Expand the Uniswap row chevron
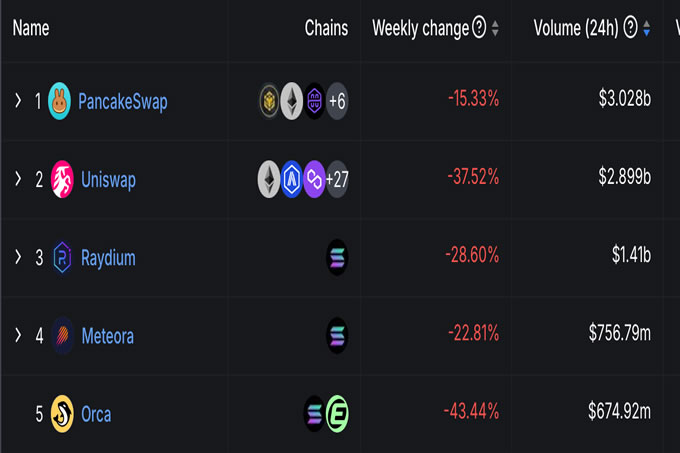The width and height of the screenshot is (680, 453). (x=18, y=178)
